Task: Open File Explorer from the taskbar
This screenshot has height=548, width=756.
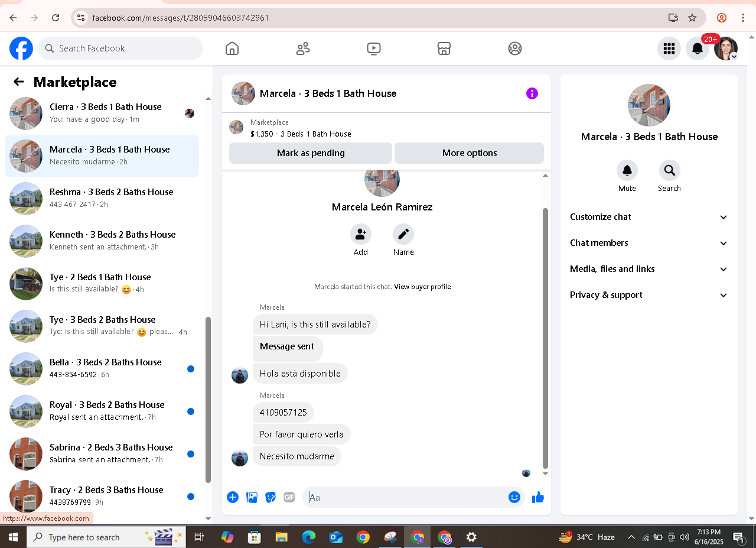Action: coord(282,537)
